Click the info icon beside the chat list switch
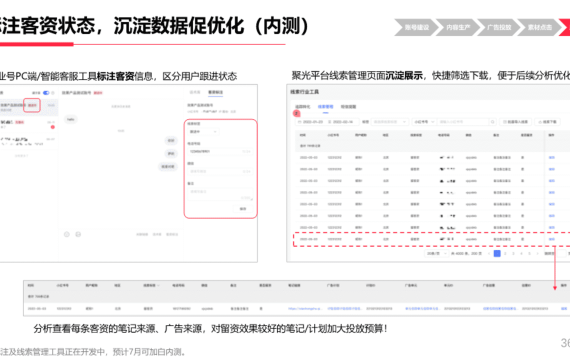Image resolution: width=570 pixels, height=360 pixels. 53,93
